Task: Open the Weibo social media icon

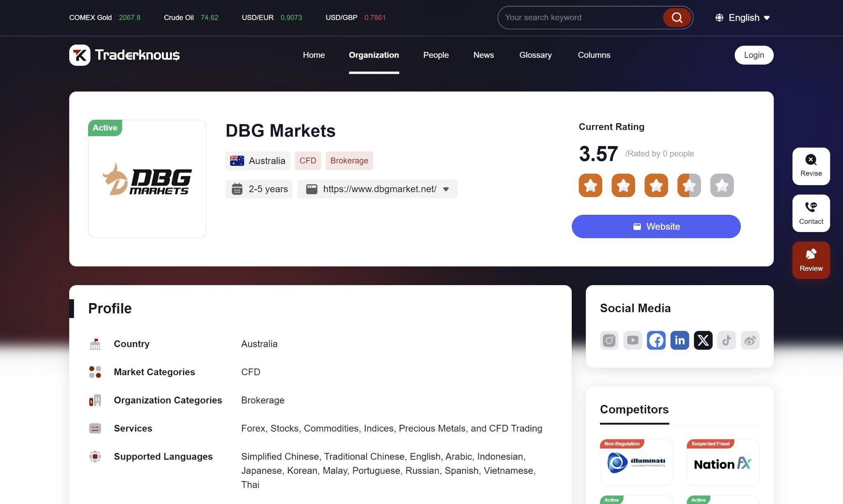Action: 750,340
